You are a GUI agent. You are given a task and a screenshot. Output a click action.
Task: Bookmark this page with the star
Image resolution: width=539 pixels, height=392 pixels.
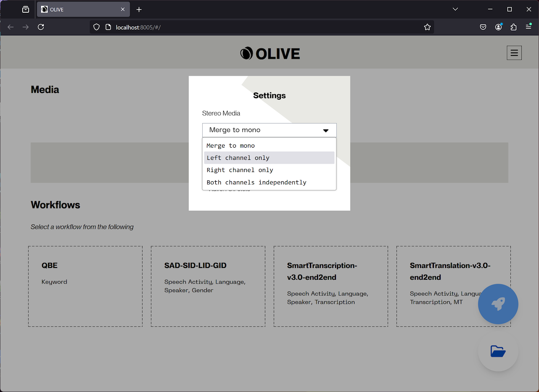[x=427, y=27]
